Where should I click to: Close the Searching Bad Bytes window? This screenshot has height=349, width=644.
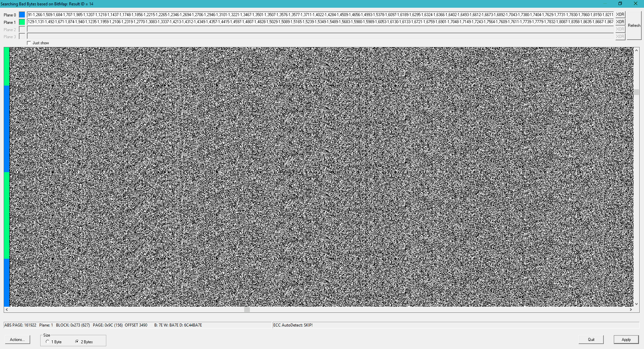(x=636, y=4)
